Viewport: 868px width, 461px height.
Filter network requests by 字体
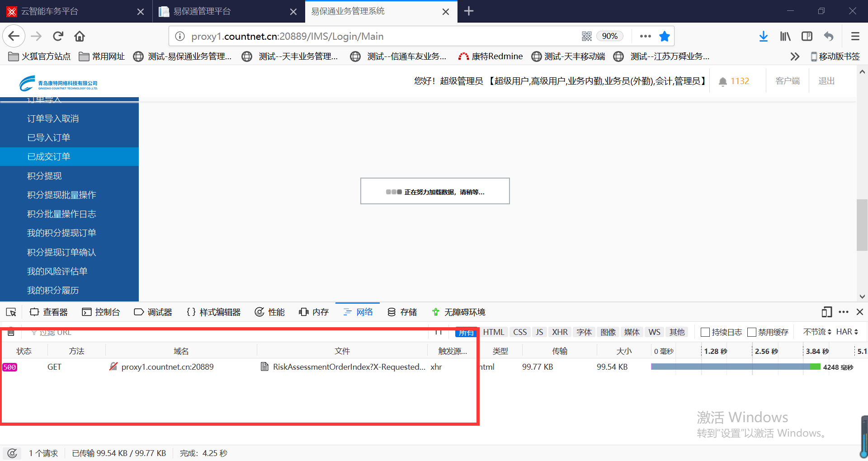pos(584,332)
